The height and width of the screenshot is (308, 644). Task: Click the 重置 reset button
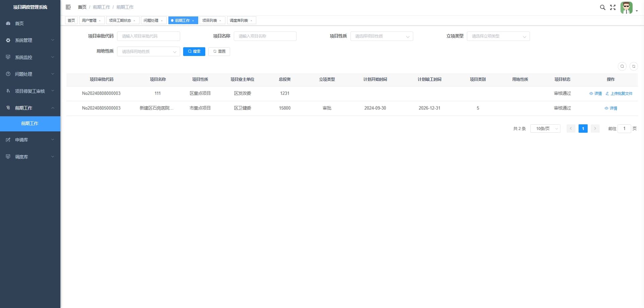219,52
